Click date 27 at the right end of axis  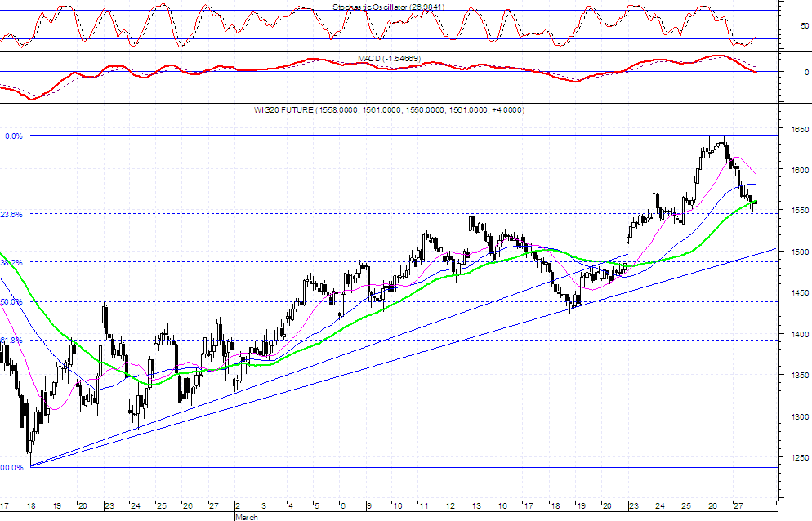(739, 506)
